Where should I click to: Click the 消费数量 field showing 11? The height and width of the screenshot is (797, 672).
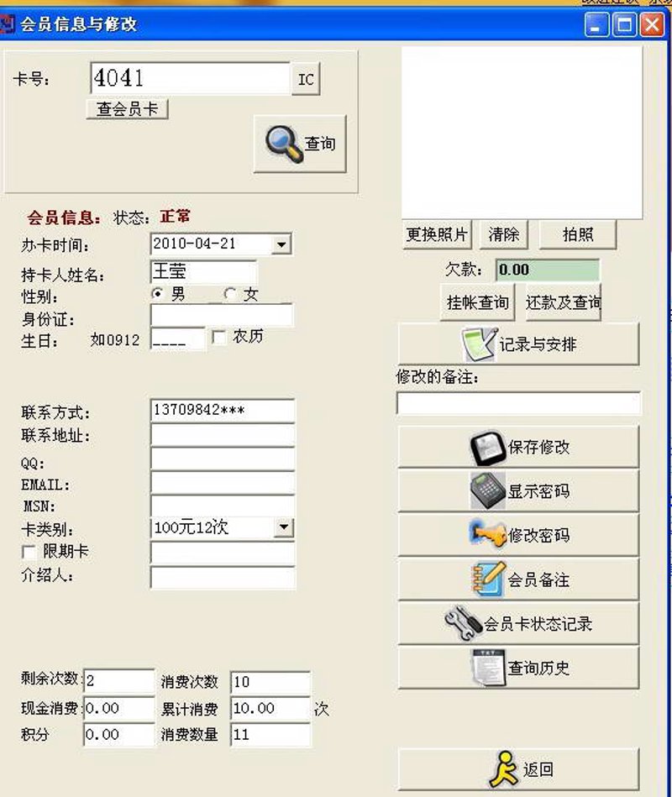[270, 735]
